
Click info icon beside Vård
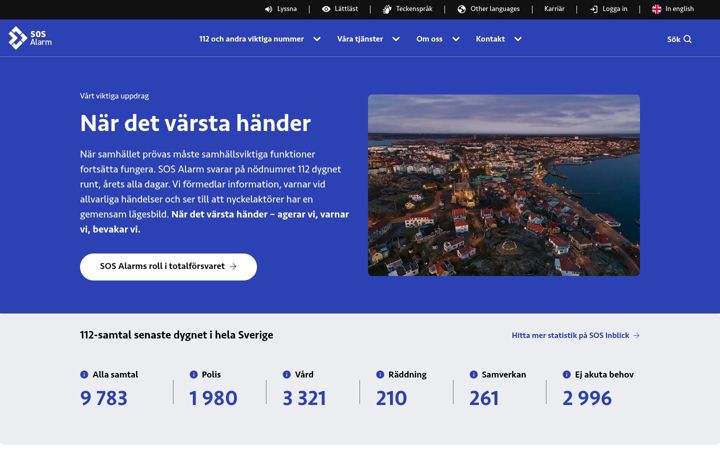(287, 375)
